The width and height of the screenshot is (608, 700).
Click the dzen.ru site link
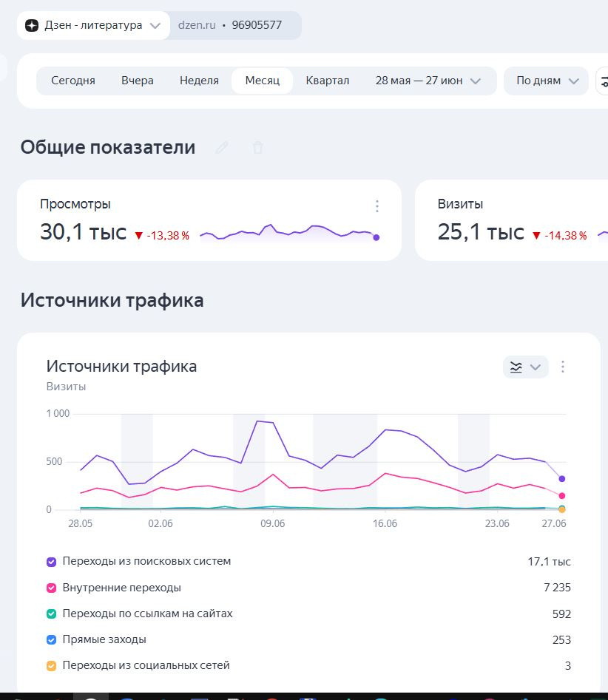point(197,25)
